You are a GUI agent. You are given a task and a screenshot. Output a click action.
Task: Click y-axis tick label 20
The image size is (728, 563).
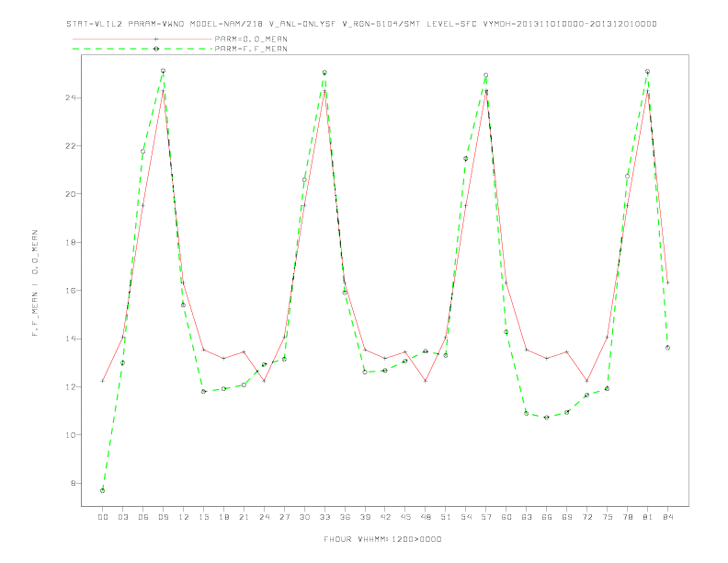point(71,194)
